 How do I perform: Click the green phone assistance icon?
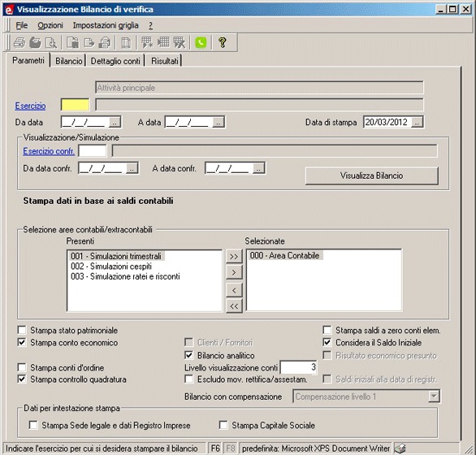coord(201,42)
